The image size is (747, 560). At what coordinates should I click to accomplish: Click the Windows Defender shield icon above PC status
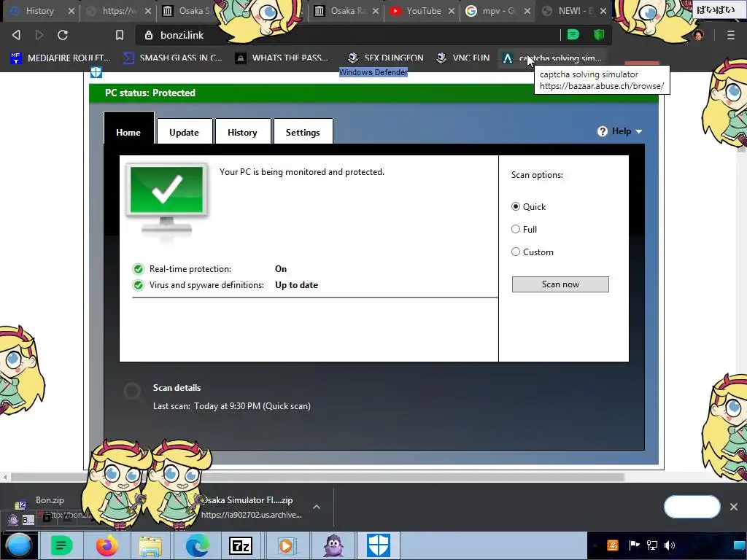pos(96,72)
